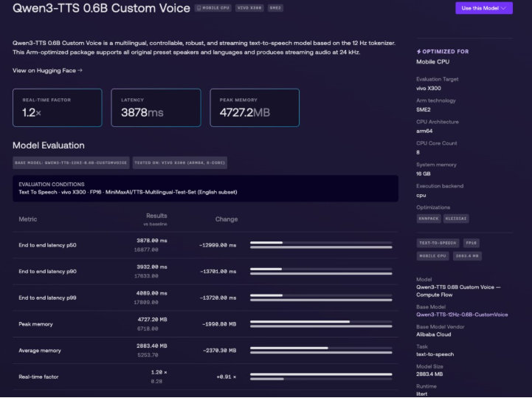Click the XNNPACK optimization tag
This screenshot has height=398, width=532.
pos(429,219)
